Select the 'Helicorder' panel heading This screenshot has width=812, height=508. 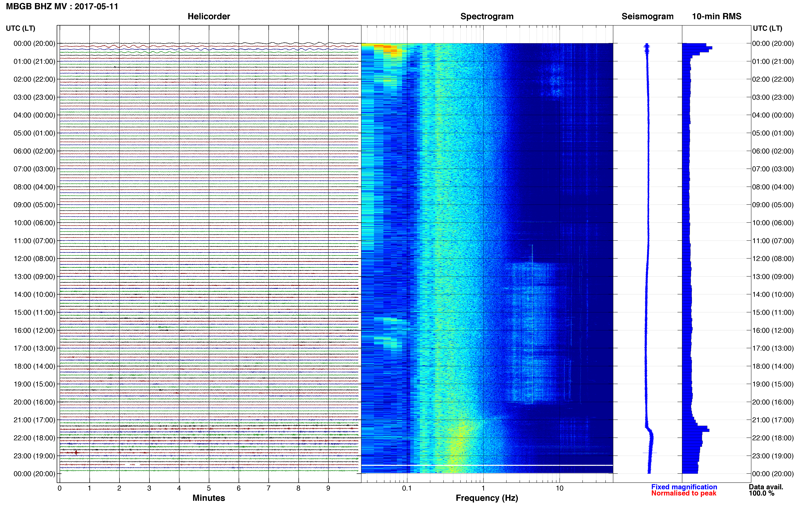point(209,16)
